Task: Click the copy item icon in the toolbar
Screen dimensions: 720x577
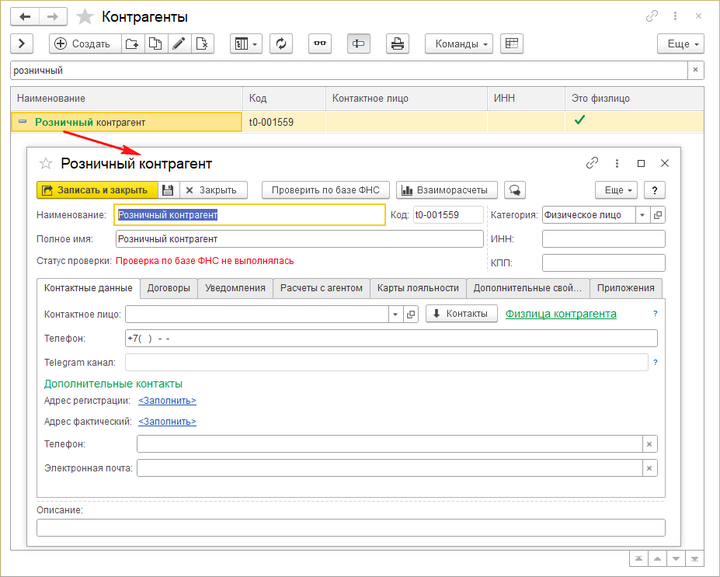Action: [155, 44]
